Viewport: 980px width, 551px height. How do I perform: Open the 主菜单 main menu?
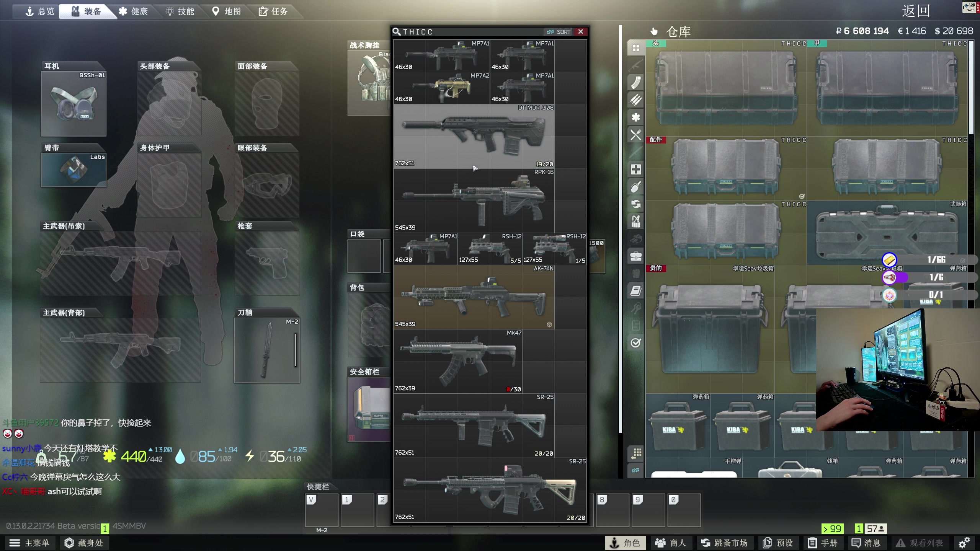(x=29, y=543)
